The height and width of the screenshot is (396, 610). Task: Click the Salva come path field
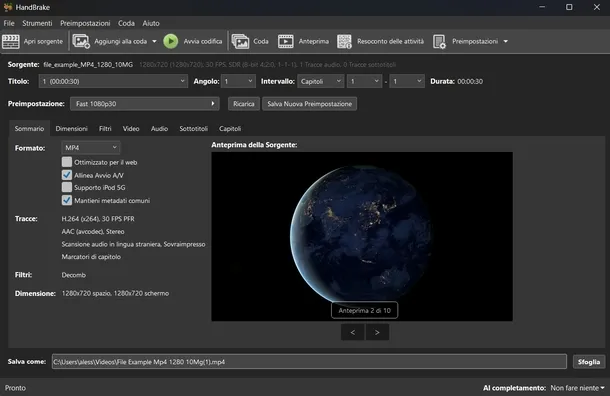pos(309,362)
